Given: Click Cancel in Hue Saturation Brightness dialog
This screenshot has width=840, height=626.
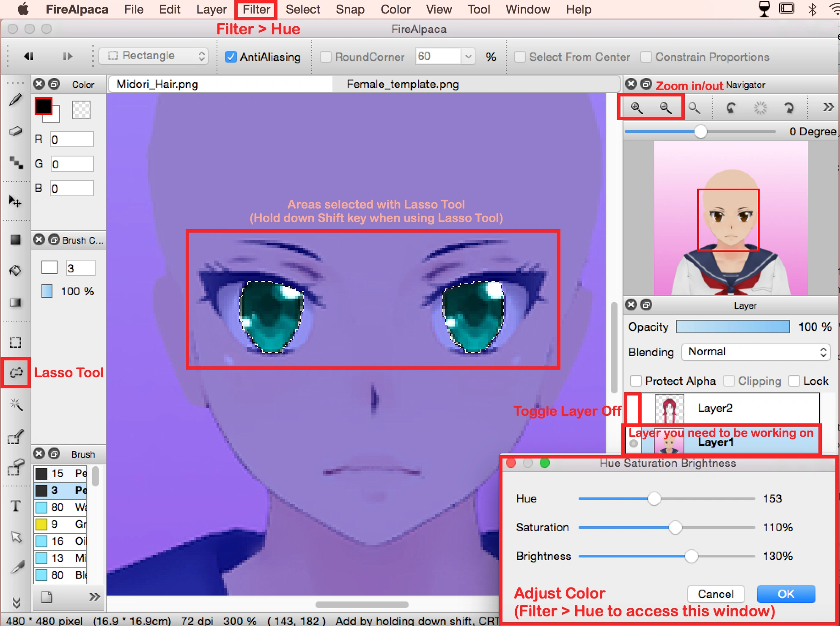Looking at the screenshot, I should (x=715, y=594).
